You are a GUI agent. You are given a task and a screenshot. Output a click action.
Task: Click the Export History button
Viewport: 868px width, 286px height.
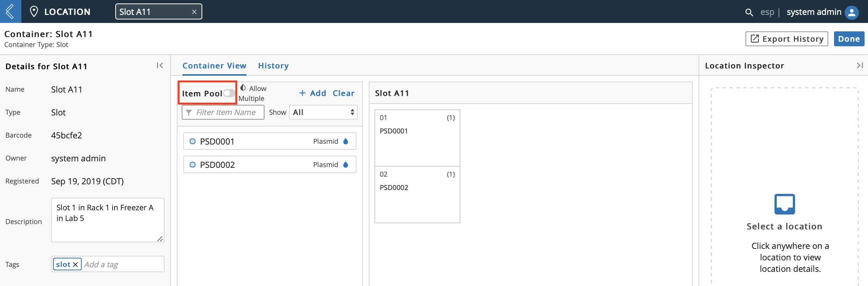pyautogui.click(x=787, y=39)
